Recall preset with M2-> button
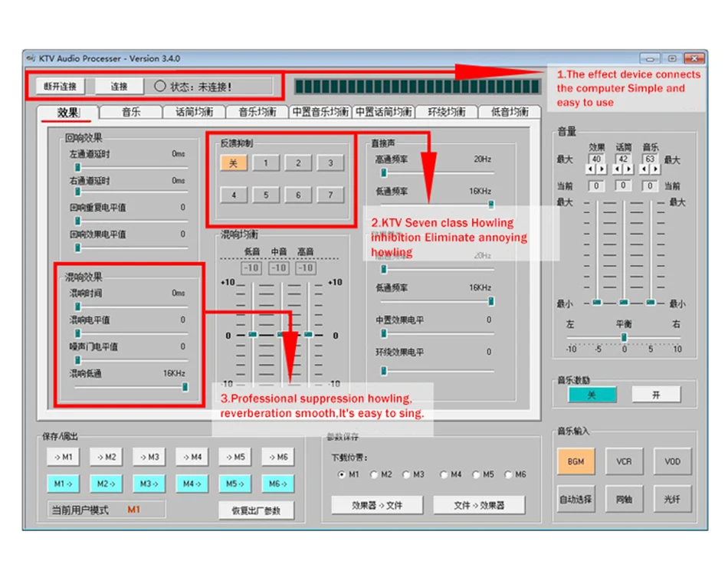Screen dimensions: 728x564 [x=106, y=484]
